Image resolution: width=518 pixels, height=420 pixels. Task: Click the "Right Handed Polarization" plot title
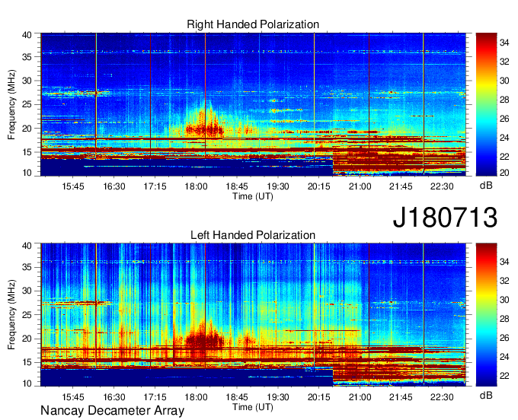253,24
